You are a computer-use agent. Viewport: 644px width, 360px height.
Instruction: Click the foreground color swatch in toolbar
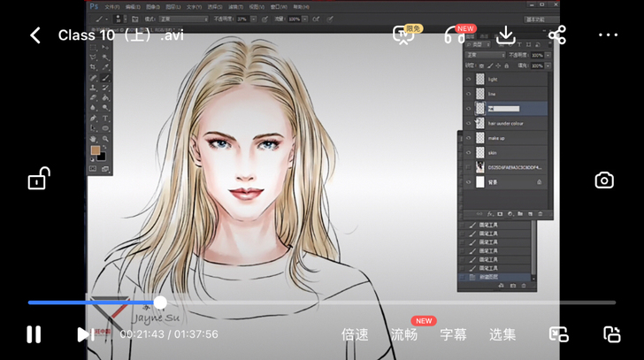pyautogui.click(x=96, y=150)
